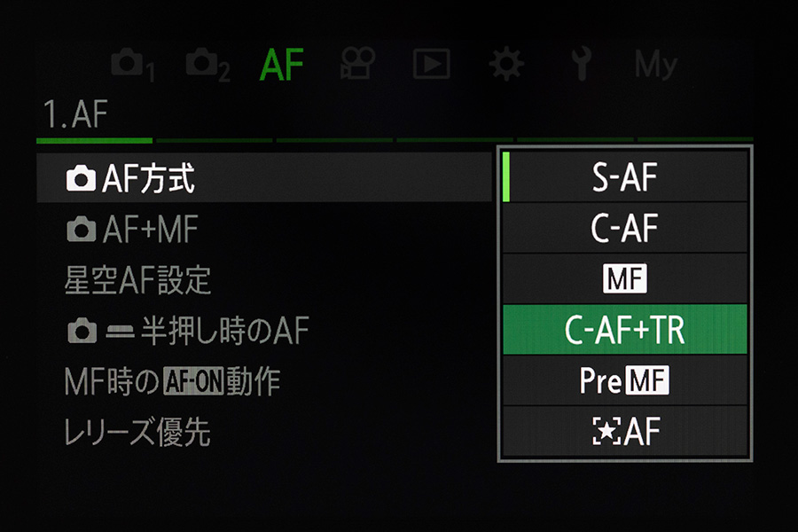Open the gear custom settings tab
The image size is (798, 532).
(x=506, y=64)
